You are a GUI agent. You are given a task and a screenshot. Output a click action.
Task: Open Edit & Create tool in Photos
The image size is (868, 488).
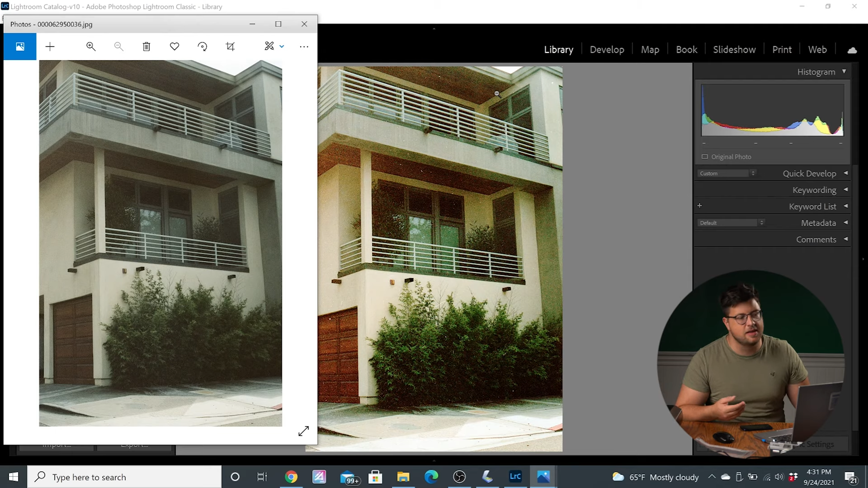point(269,46)
